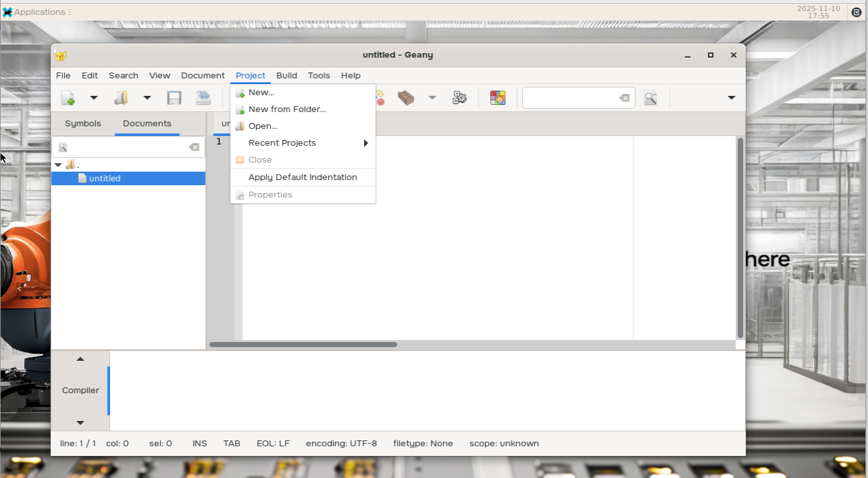Select Apply Default Indentation

303,177
